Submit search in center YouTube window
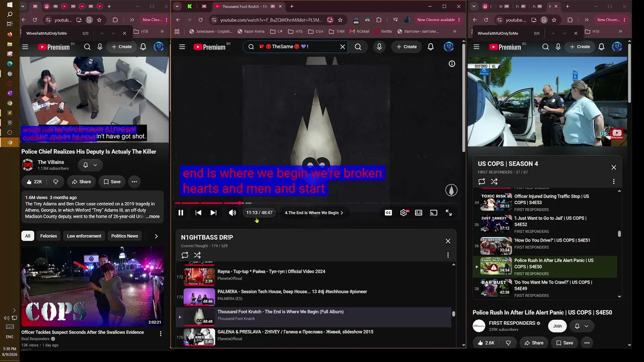 pos(358,47)
